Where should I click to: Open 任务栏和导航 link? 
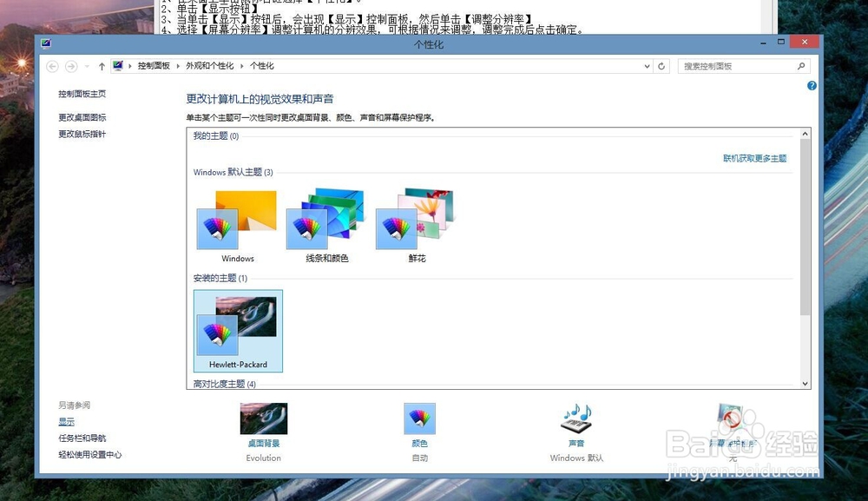click(82, 438)
